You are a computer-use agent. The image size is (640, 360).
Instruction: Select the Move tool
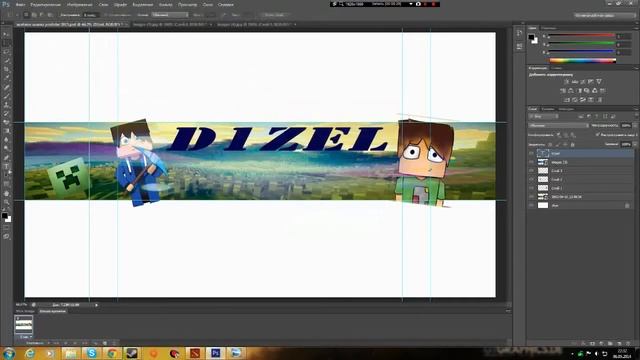pyautogui.click(x=6, y=34)
